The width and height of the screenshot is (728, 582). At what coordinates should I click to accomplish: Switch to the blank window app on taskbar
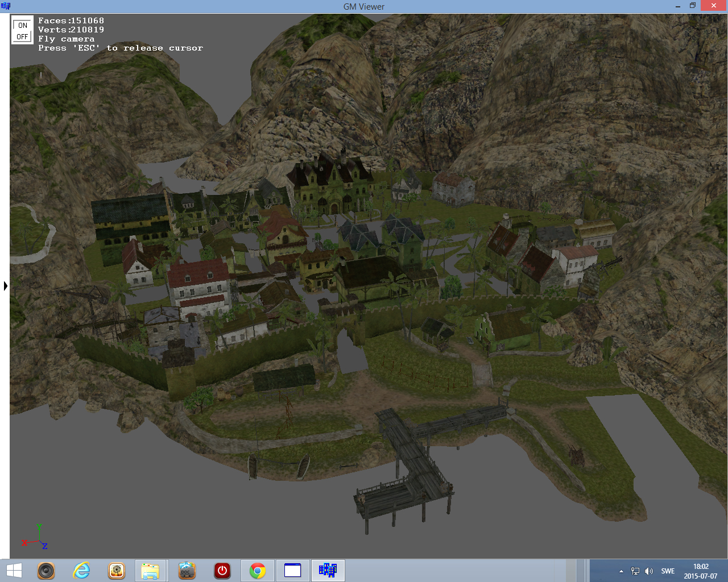click(x=292, y=571)
